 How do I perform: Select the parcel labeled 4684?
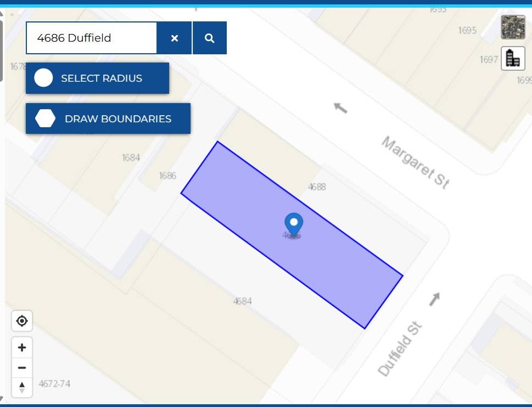pyautogui.click(x=242, y=301)
